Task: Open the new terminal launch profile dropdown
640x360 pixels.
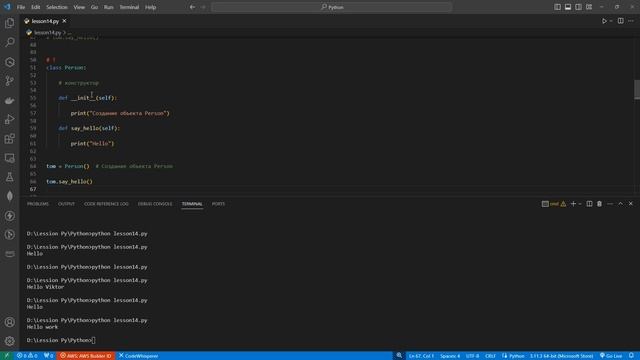Action: (x=580, y=204)
